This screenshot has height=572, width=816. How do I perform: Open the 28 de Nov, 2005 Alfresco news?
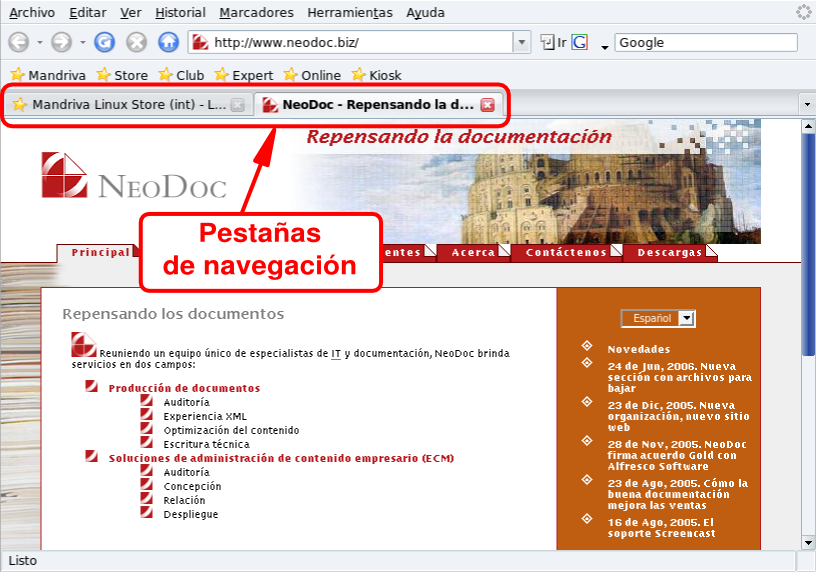[x=677, y=455]
